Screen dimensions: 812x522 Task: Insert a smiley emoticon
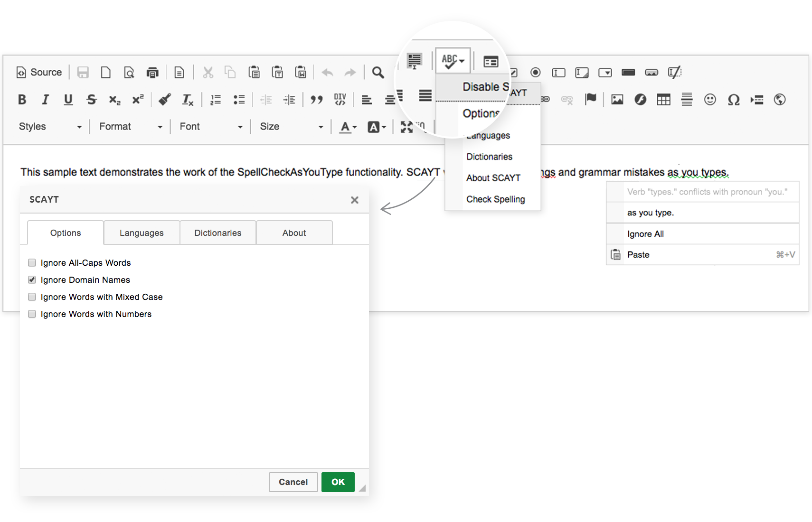[x=710, y=99]
